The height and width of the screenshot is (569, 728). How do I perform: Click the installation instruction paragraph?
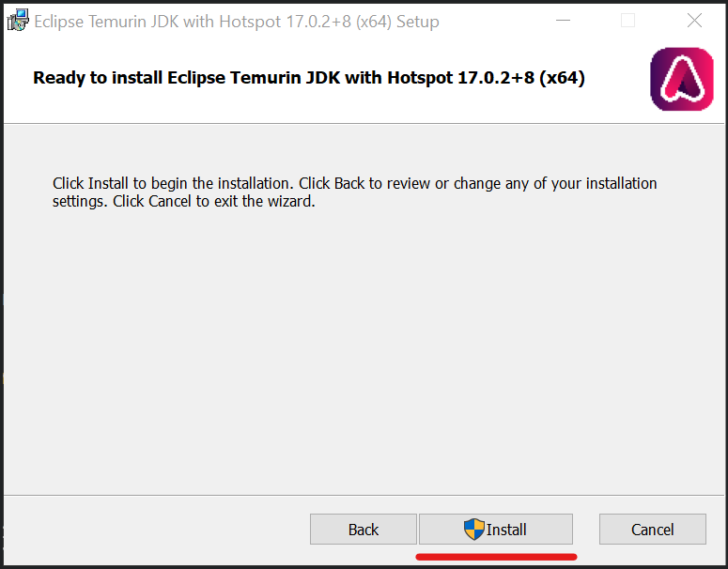point(354,192)
